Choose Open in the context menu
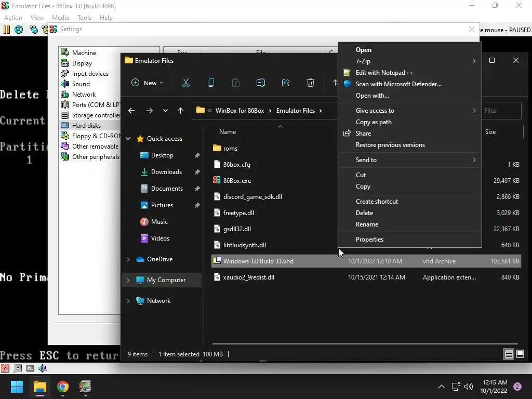 tap(410, 50)
